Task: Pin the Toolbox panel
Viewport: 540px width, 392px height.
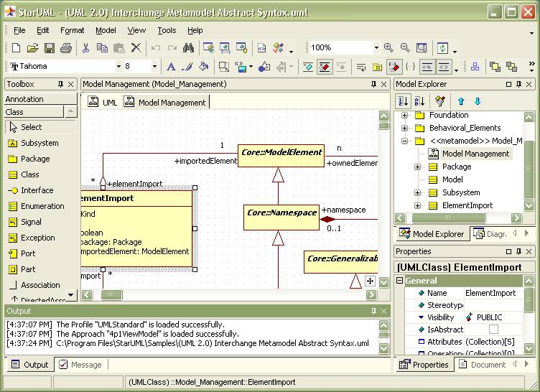Action: (x=60, y=84)
